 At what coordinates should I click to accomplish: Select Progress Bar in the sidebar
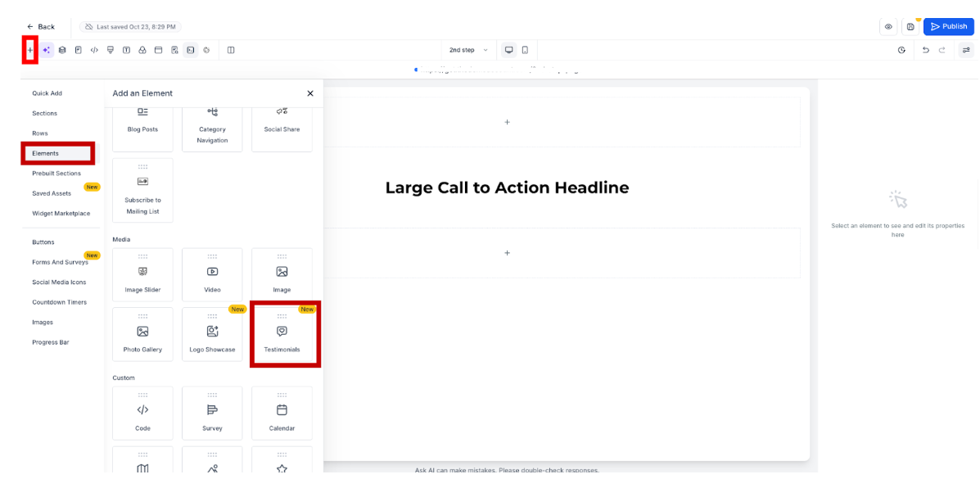[51, 342]
